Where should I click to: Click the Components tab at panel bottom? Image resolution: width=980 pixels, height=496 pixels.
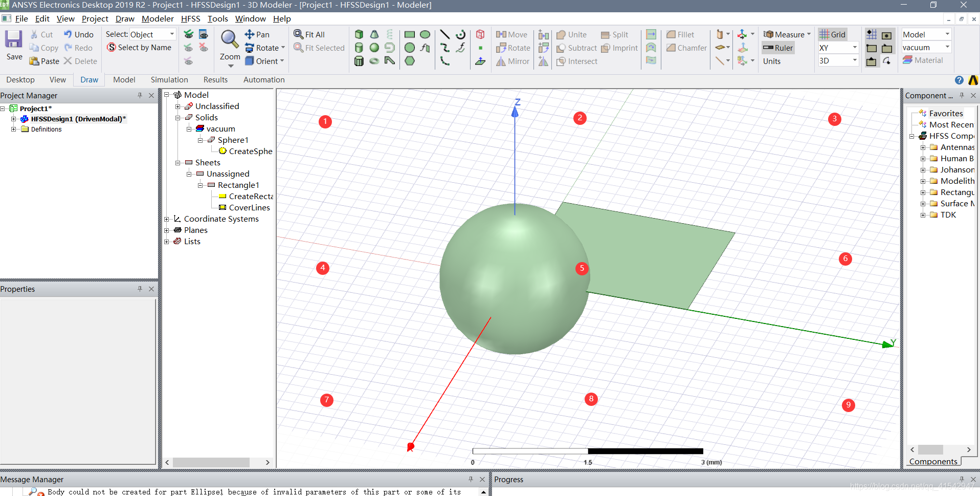(933, 461)
